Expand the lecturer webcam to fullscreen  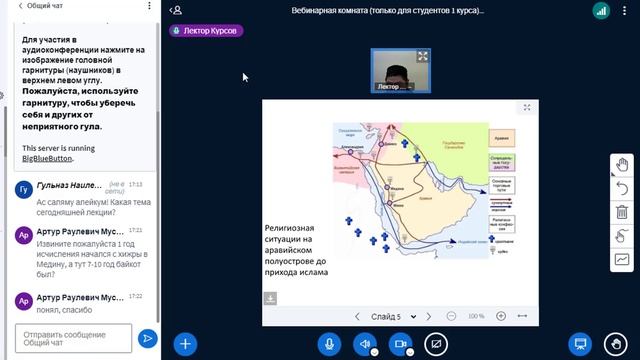[x=422, y=56]
